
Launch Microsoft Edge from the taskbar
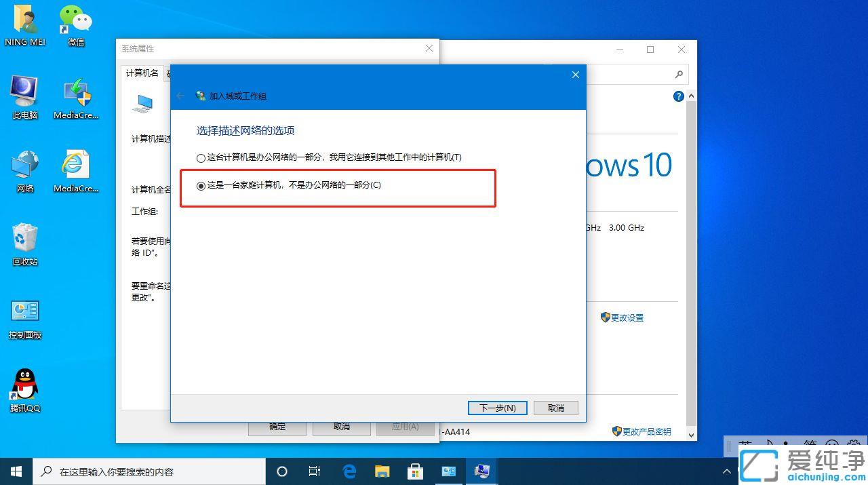[349, 471]
